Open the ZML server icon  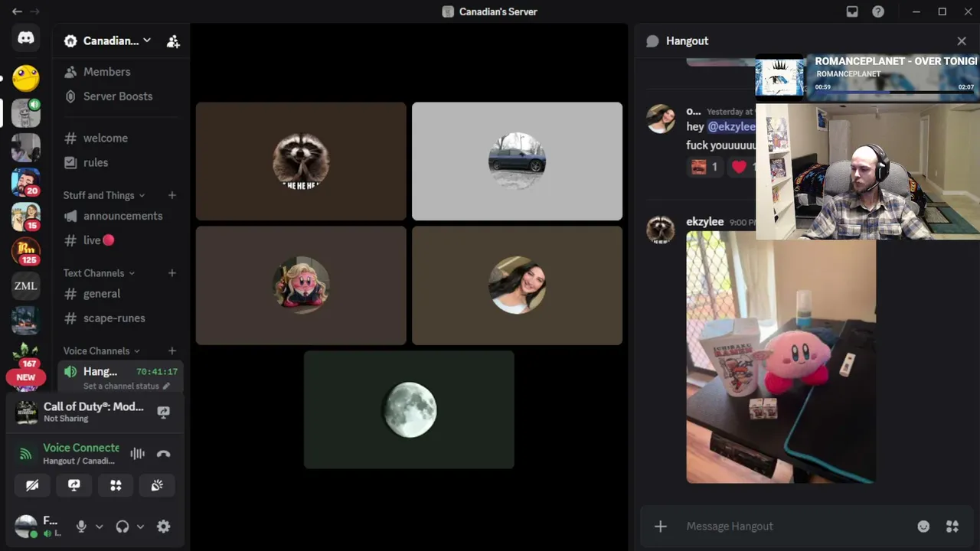coord(25,286)
